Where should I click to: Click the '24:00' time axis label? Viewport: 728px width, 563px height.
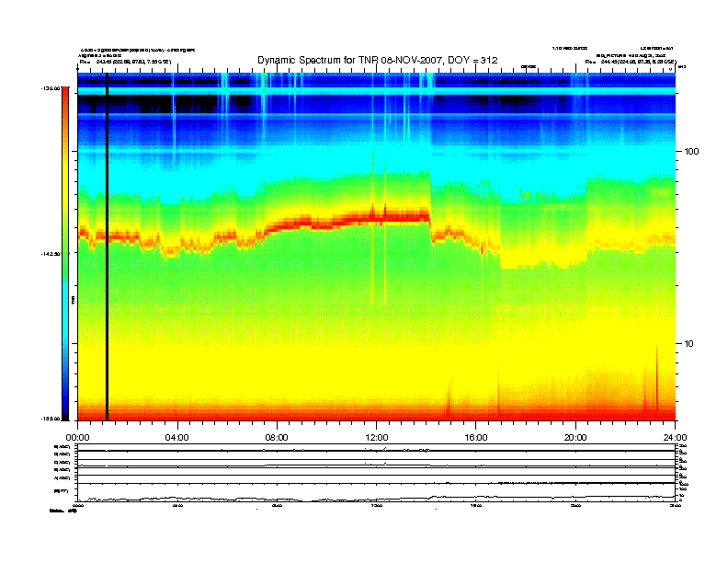tap(675, 438)
